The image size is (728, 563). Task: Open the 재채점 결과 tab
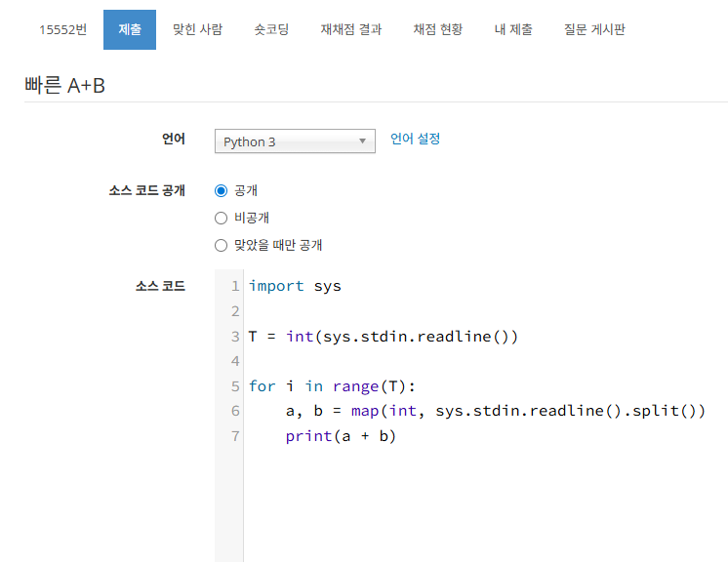click(x=351, y=29)
